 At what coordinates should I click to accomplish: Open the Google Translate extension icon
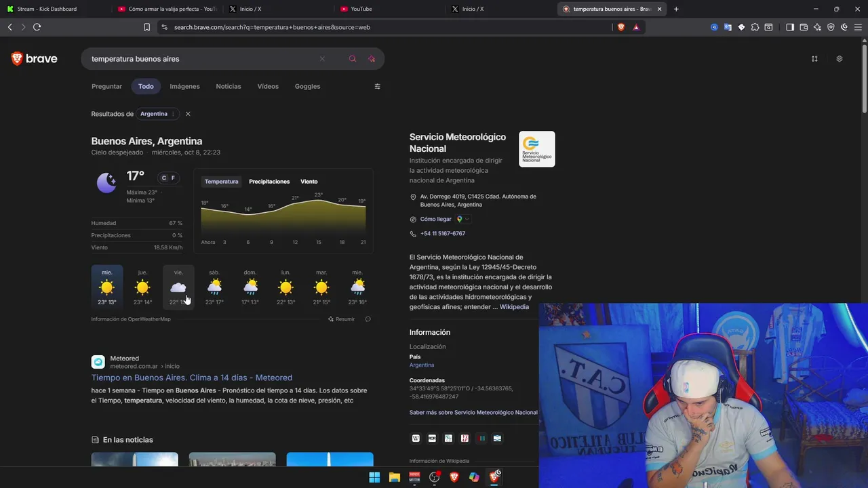(x=728, y=27)
